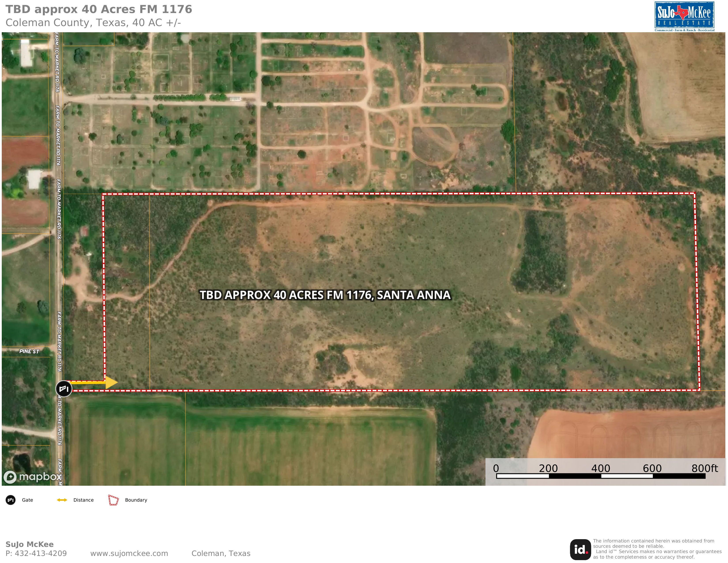Screen dimensions: 728x563
Task: Click the Boundary legend polygon icon
Action: [x=113, y=500]
